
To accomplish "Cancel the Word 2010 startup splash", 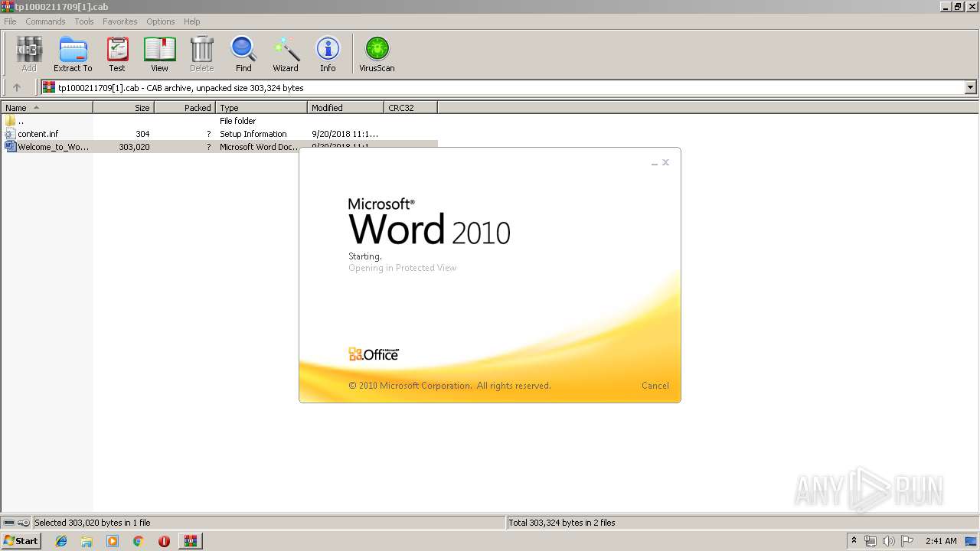I will pos(655,386).
